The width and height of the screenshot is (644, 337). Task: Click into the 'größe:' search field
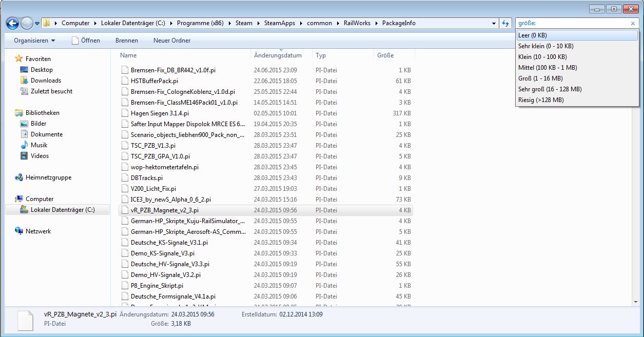572,24
